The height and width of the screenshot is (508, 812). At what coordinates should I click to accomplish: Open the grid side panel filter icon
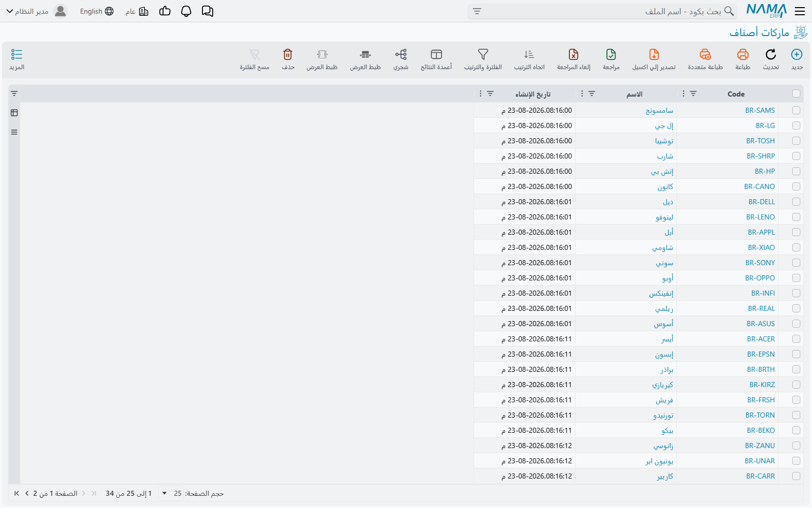pyautogui.click(x=14, y=93)
